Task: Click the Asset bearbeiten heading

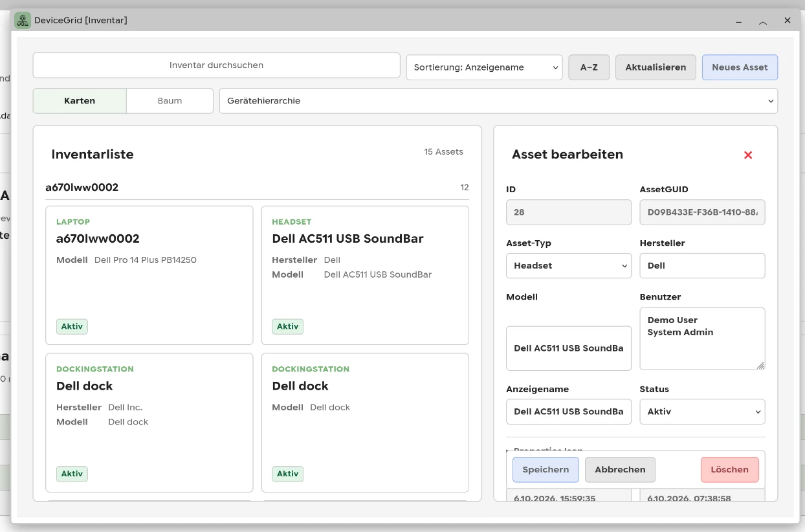Action: [x=568, y=155]
